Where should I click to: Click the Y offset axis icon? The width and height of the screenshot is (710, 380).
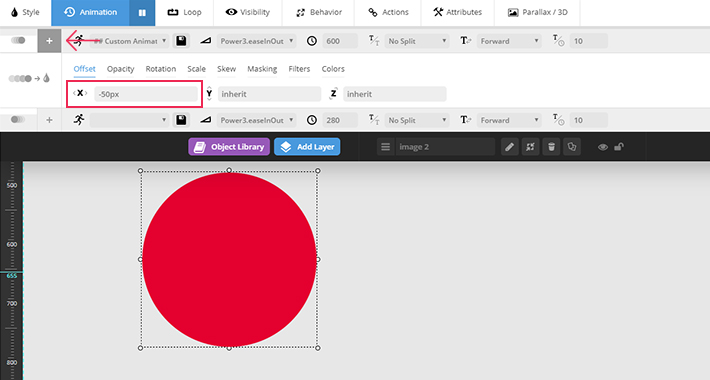209,94
